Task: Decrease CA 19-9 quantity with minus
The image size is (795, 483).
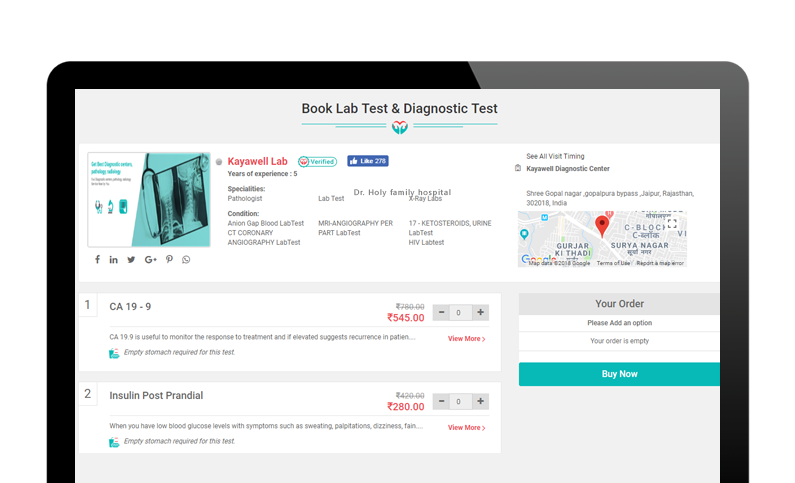Action: pos(441,312)
